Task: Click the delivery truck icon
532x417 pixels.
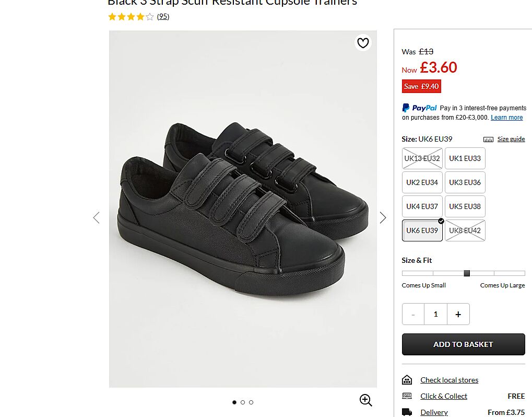Action: pos(407,412)
